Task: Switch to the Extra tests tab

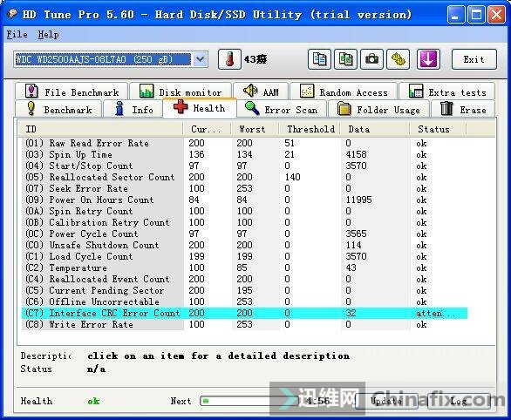Action: (447, 91)
